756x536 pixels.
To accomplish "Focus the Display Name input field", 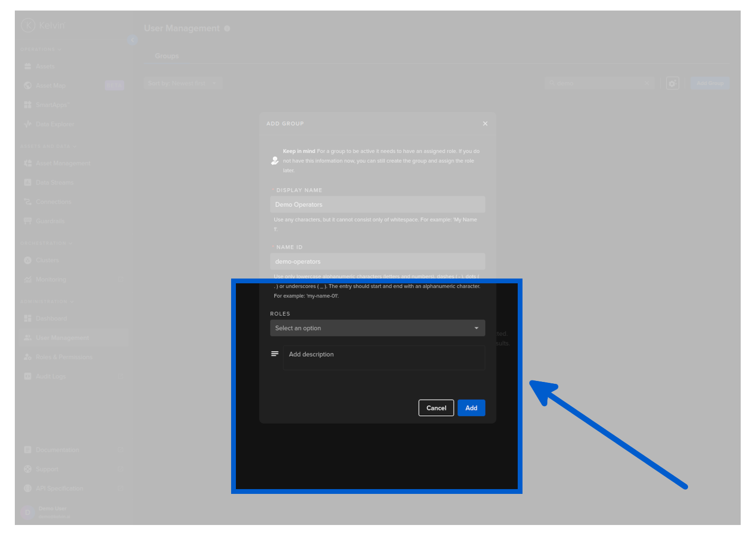I will coord(377,204).
